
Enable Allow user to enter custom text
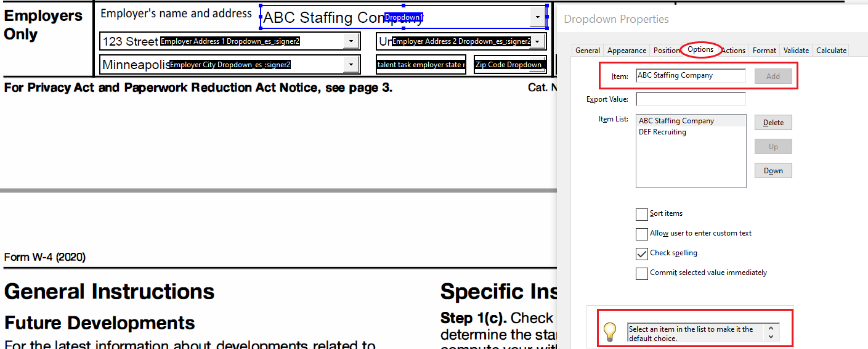pyautogui.click(x=642, y=234)
